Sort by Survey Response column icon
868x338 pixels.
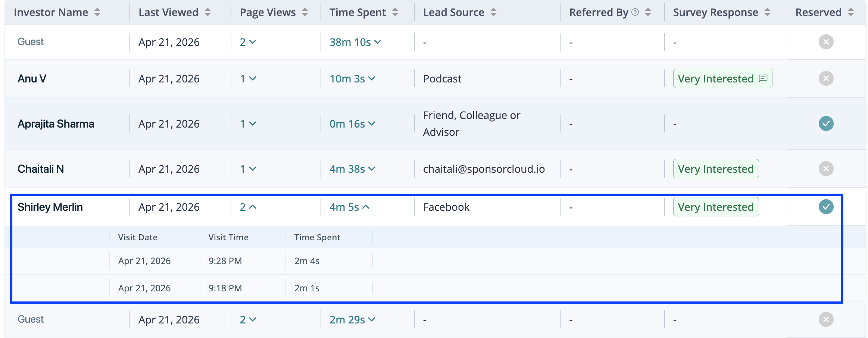(x=767, y=12)
